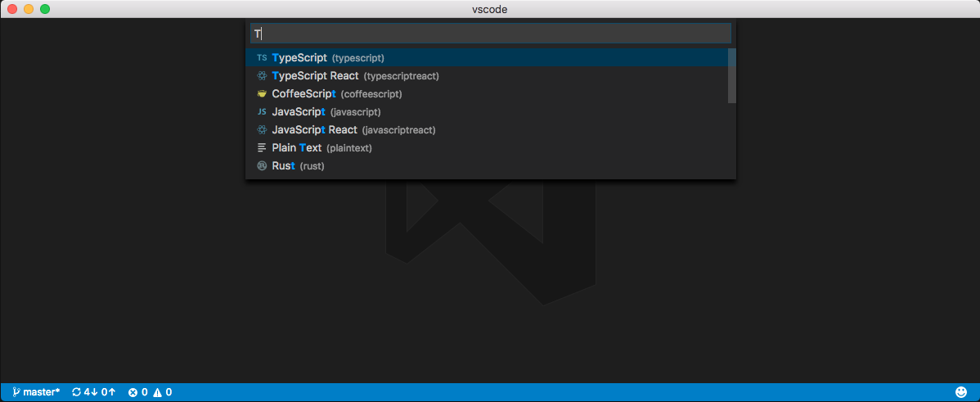Image resolution: width=980 pixels, height=402 pixels.
Task: Click the git branch icon
Action: pos(16,392)
